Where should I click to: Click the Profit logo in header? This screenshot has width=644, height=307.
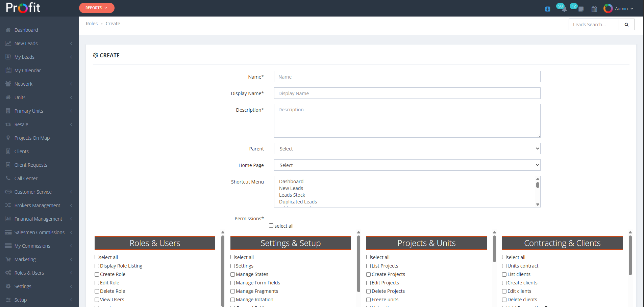click(22, 7)
